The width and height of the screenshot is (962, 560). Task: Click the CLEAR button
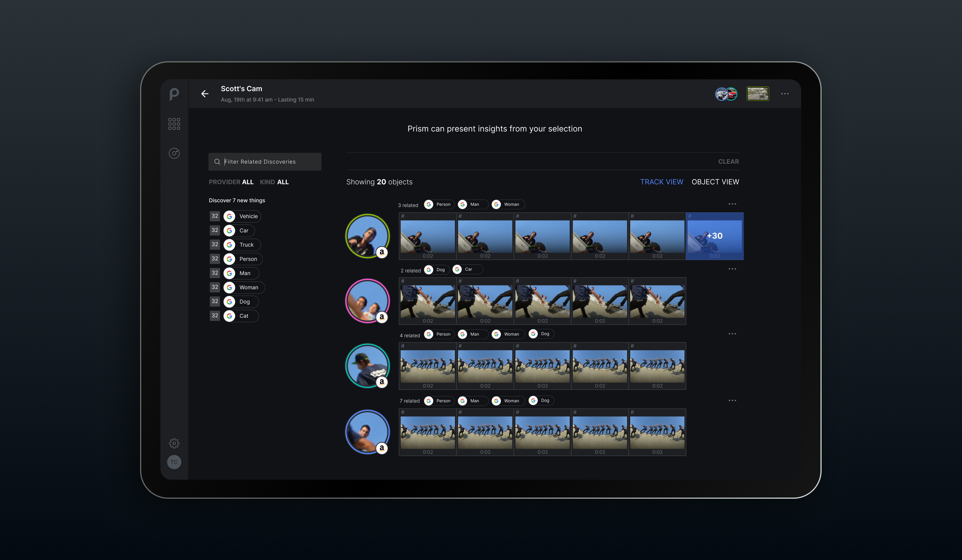point(728,162)
